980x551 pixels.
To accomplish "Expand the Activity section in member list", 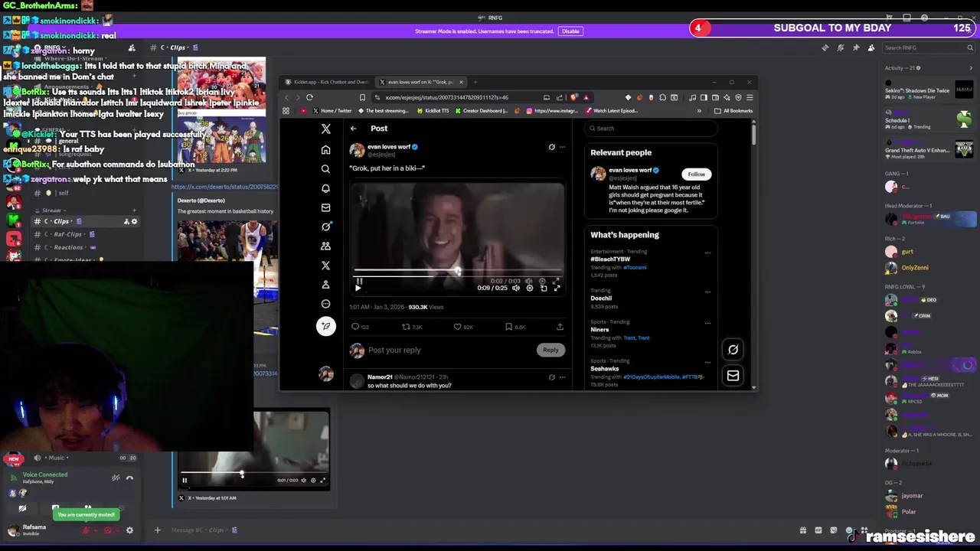I will click(971, 68).
